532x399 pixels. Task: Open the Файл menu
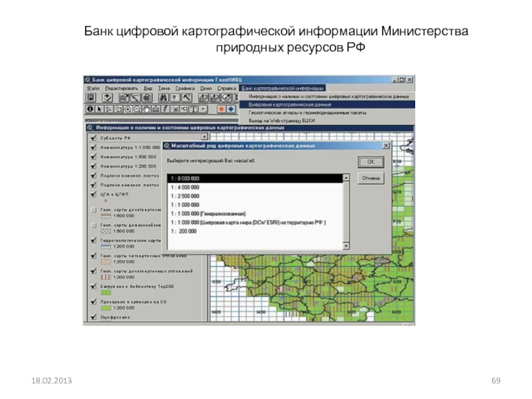coord(92,88)
